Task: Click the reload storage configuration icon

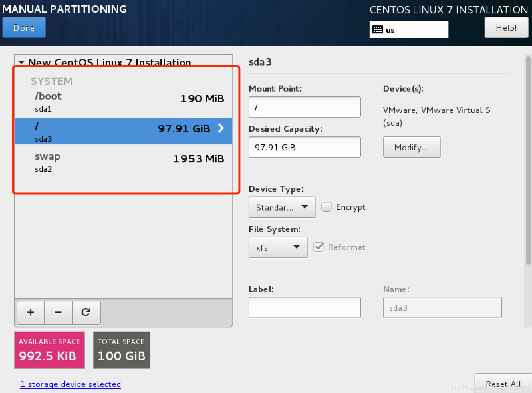Action: (86, 312)
